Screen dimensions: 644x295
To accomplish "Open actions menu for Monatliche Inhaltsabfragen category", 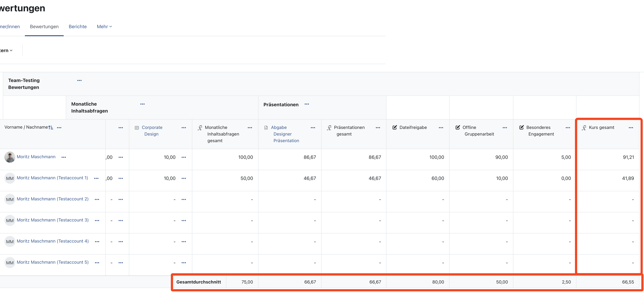I will (142, 104).
